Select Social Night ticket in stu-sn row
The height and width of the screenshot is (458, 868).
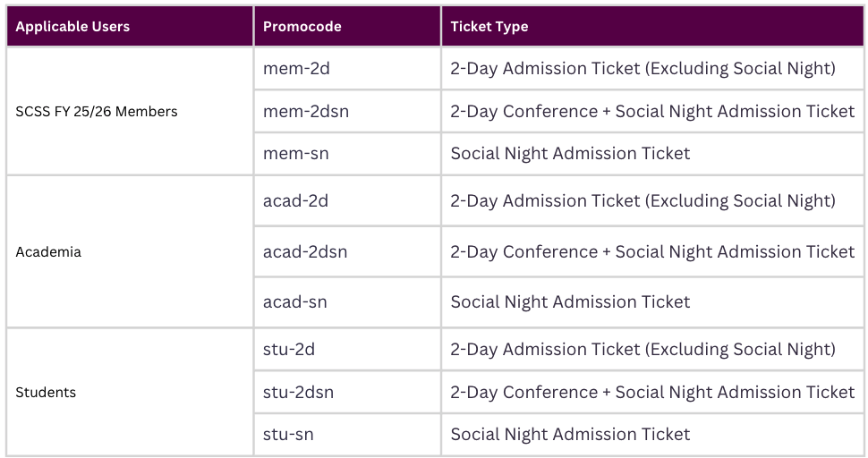click(x=652, y=434)
